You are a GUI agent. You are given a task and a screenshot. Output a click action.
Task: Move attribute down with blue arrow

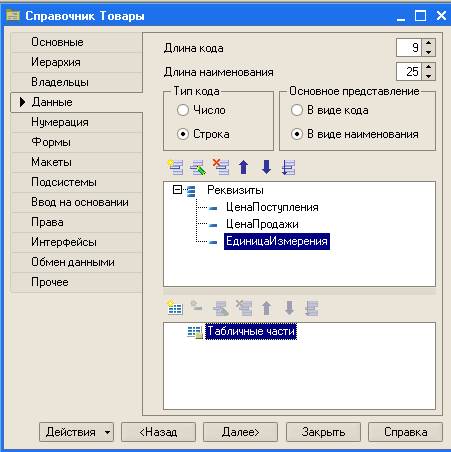pos(266,167)
